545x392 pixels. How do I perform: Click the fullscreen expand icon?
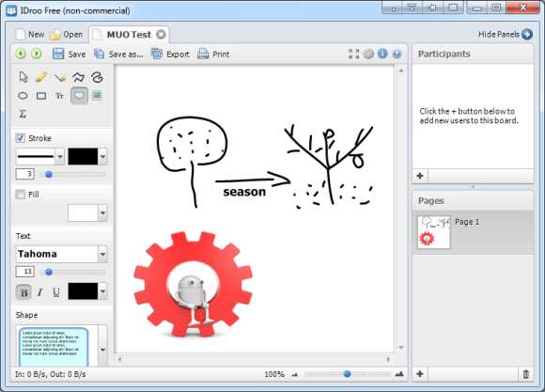tap(354, 54)
